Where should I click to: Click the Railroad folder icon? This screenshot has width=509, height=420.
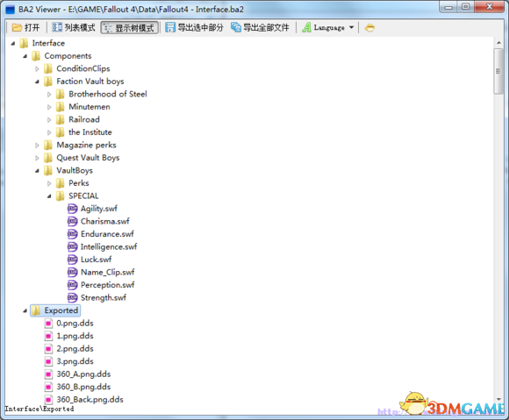tap(60, 119)
